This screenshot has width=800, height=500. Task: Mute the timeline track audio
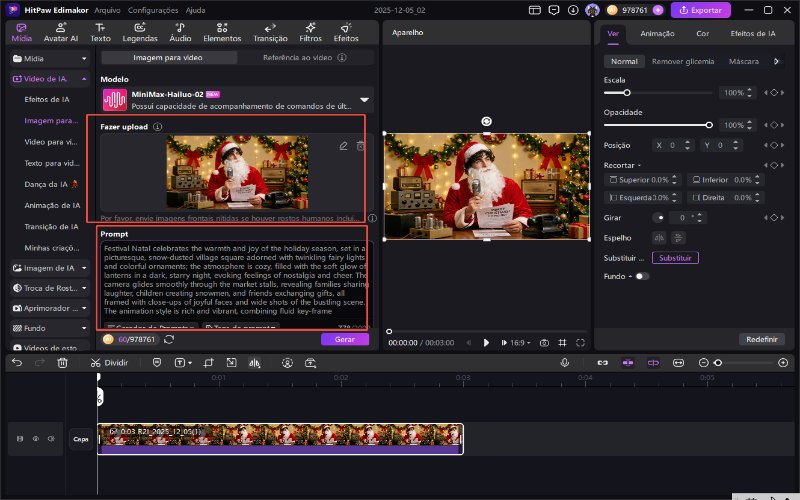point(49,438)
